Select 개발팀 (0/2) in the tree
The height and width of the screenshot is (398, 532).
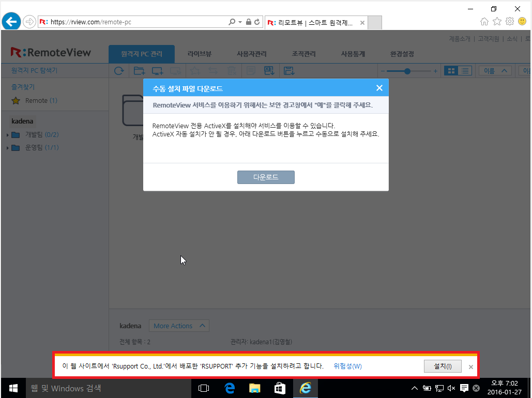click(x=42, y=135)
